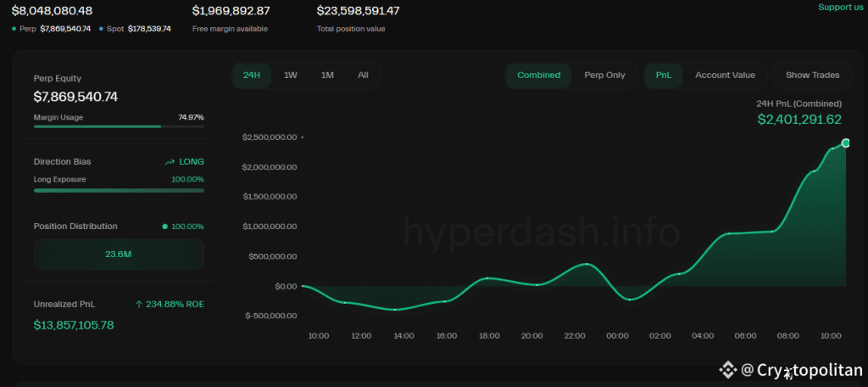Click the Unrealized PnL up-arrow icon

[x=139, y=304]
